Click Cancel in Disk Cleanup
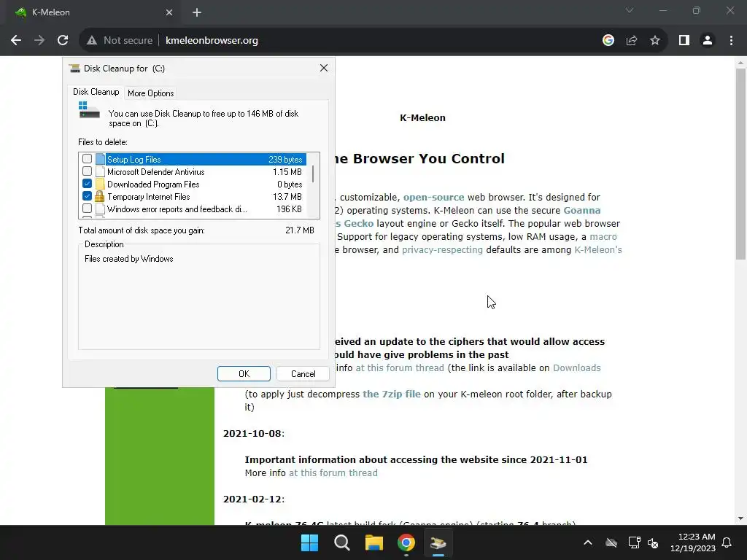Image resolution: width=747 pixels, height=560 pixels. click(303, 374)
